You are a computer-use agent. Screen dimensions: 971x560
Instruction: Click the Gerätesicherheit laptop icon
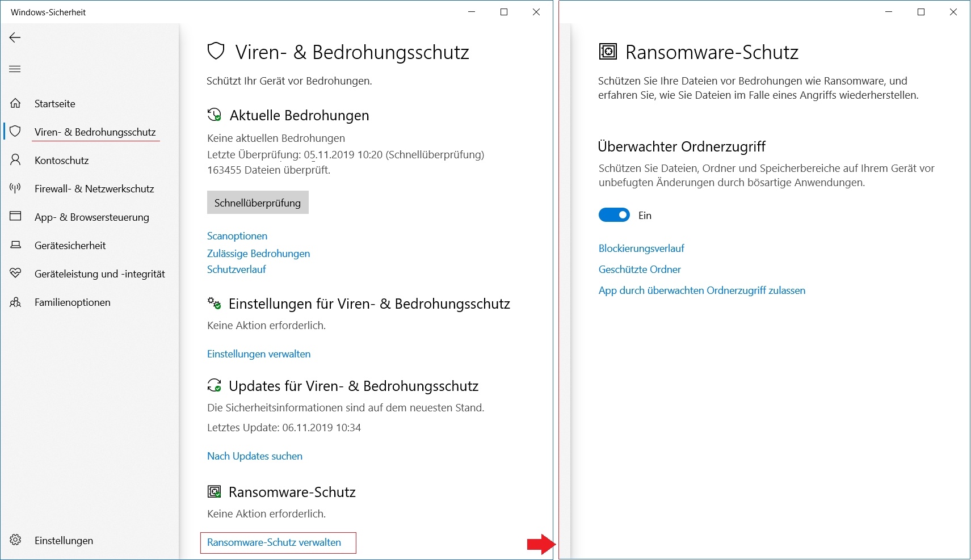click(x=15, y=245)
